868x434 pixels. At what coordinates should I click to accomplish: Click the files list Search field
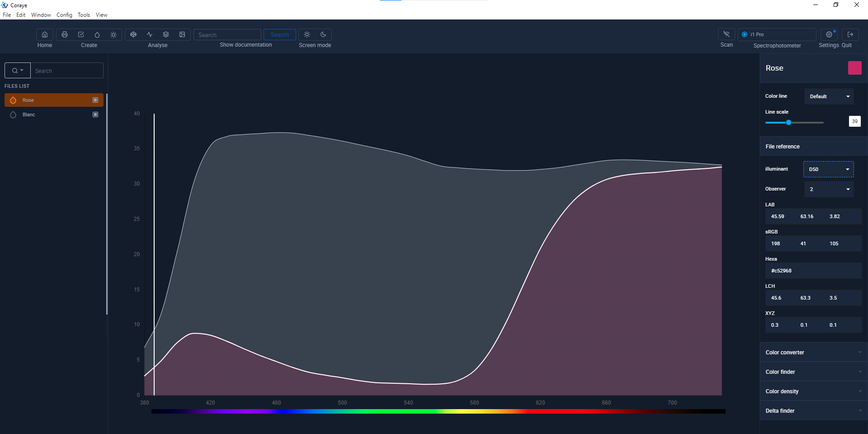[x=67, y=71]
